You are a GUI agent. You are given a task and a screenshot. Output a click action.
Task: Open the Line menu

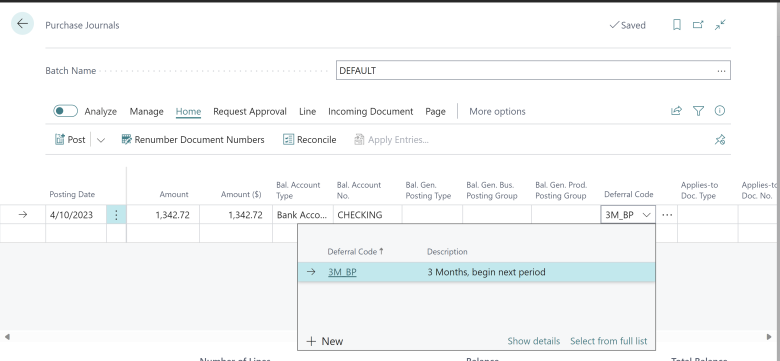pos(307,111)
